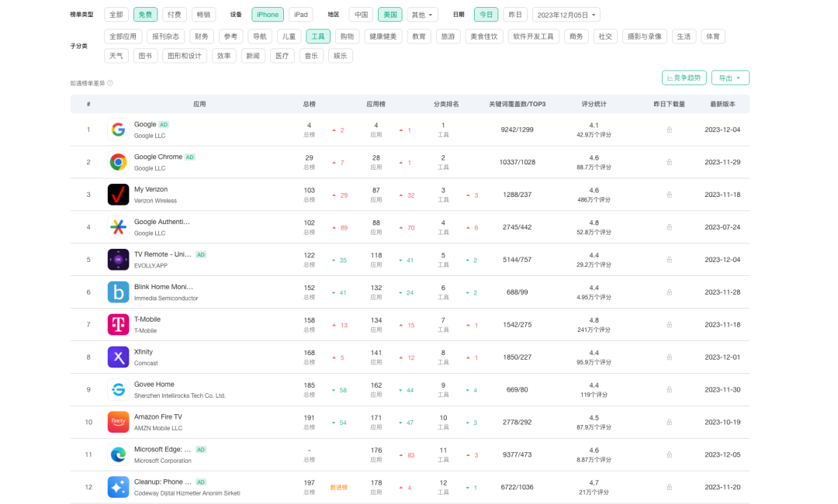Open the Amazon Fire TV app name link
This screenshot has height=504, width=838.
(158, 416)
